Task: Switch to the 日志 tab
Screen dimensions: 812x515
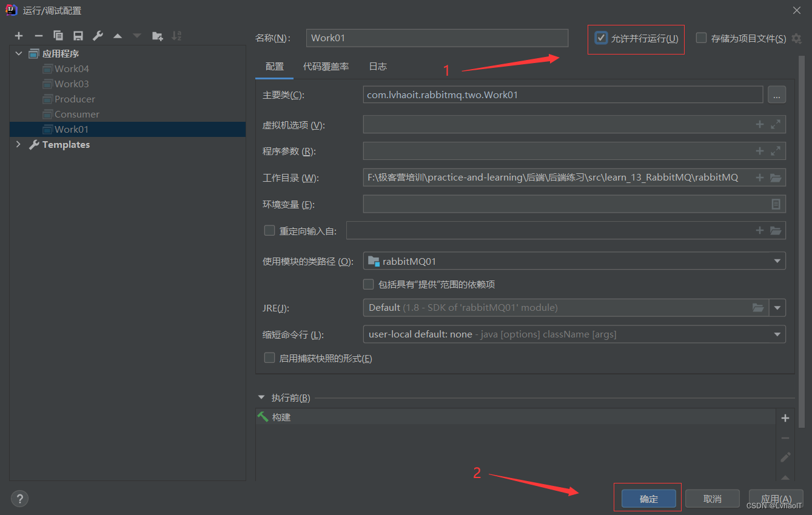Action: 378,67
